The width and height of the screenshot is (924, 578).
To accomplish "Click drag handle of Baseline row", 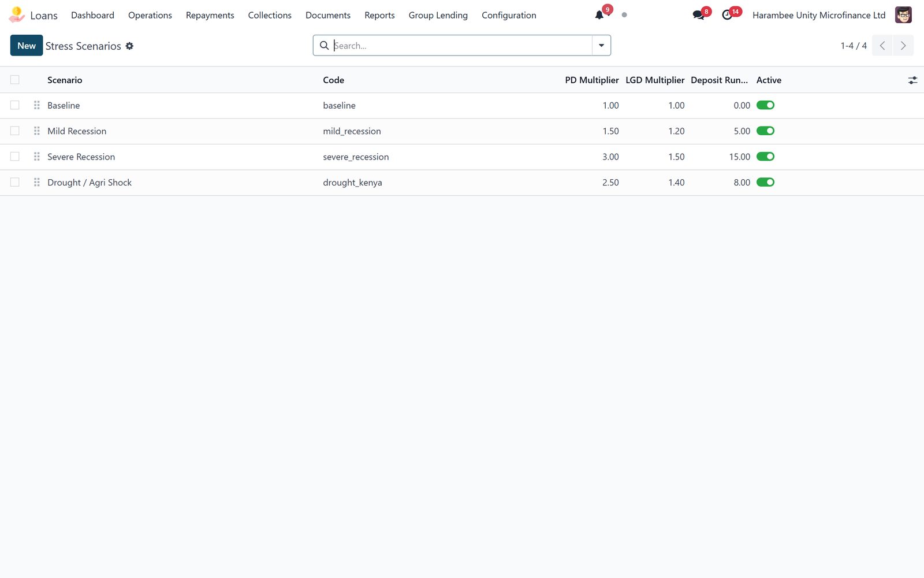I will [x=37, y=105].
